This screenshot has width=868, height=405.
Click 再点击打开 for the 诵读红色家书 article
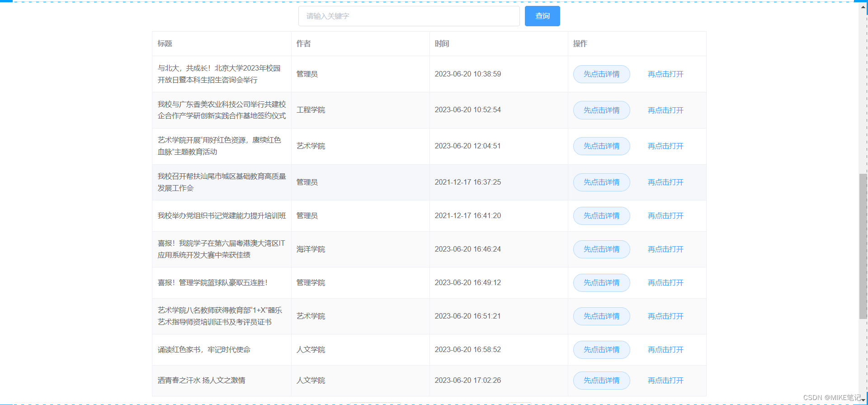point(665,349)
